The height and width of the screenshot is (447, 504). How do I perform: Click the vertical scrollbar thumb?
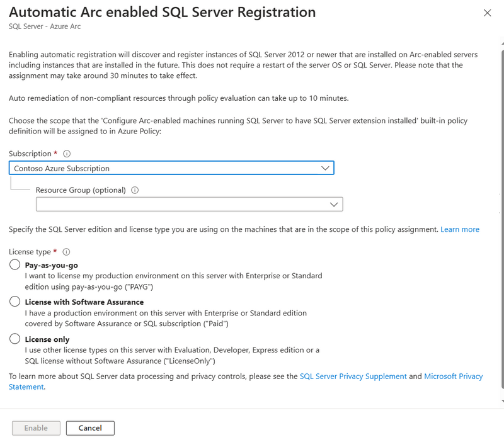point(502,218)
